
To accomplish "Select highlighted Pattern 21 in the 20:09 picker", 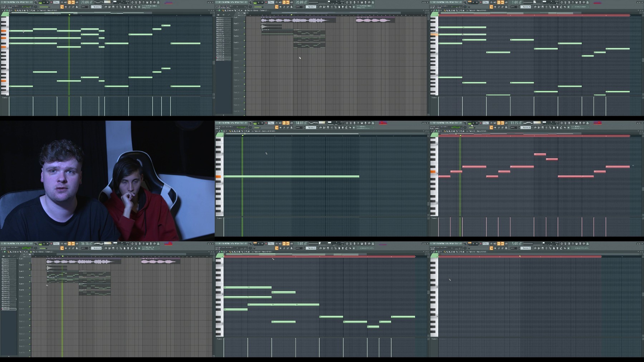I will click(x=224, y=58).
